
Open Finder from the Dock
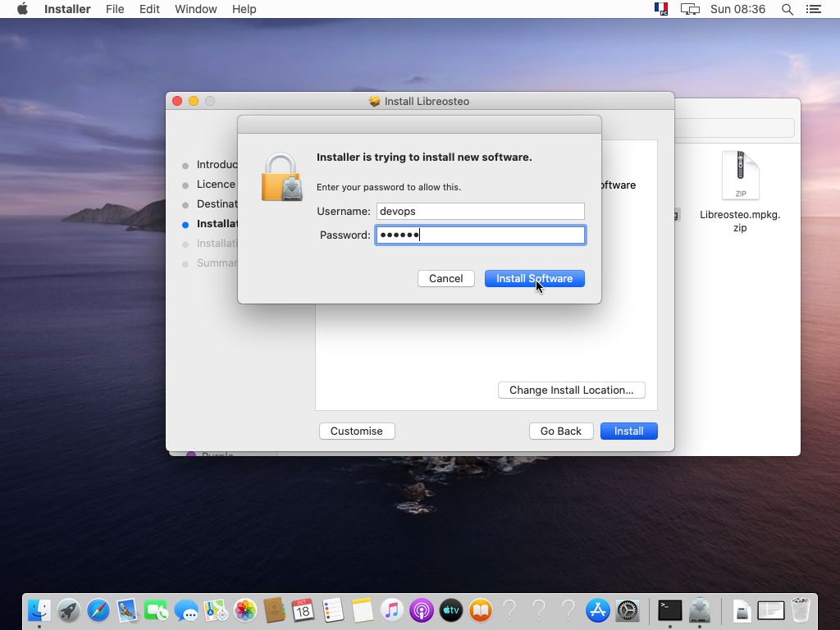39,610
